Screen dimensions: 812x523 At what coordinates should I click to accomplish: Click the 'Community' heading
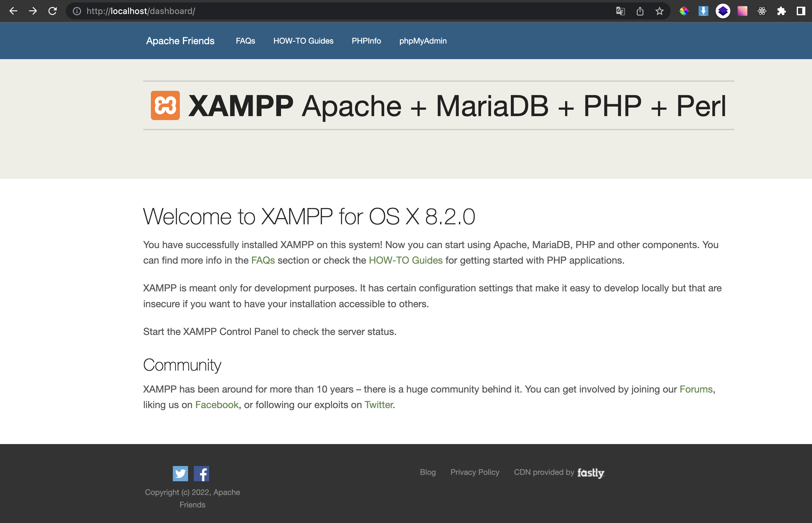182,365
